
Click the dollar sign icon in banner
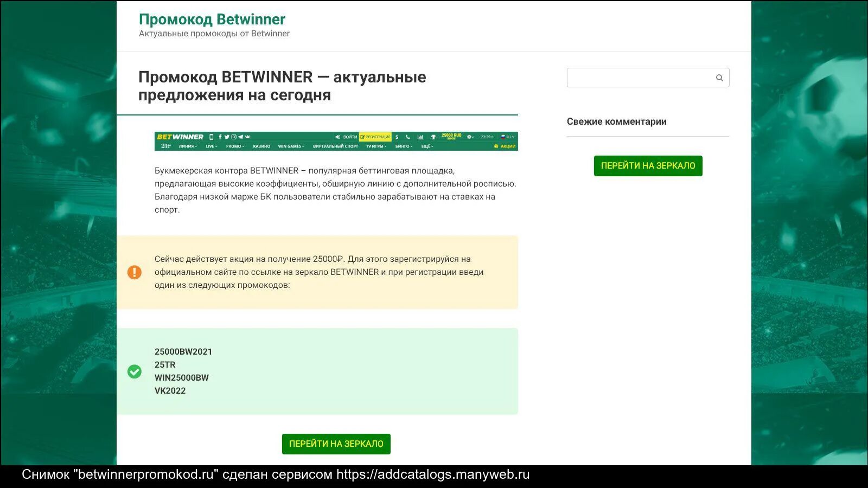tap(397, 137)
